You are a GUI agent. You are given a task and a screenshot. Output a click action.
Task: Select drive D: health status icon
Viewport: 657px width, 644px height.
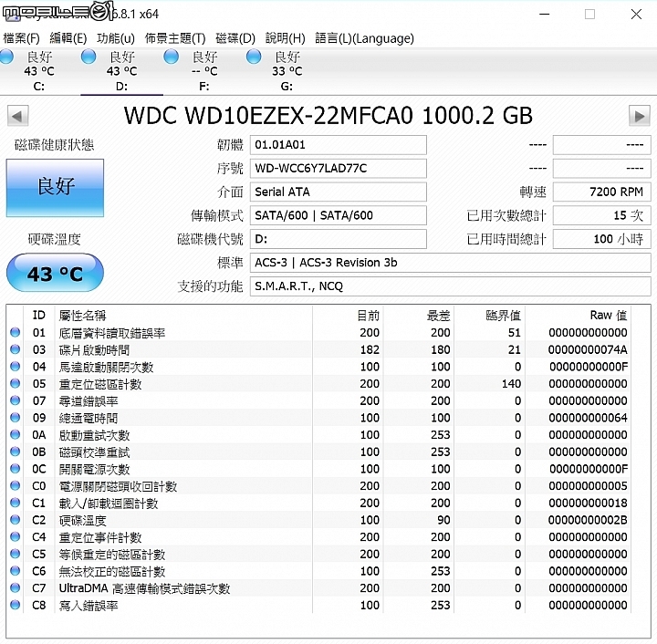point(89,57)
